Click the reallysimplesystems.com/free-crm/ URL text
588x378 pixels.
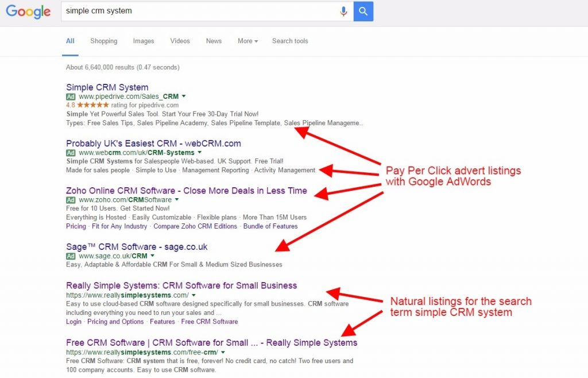pyautogui.click(x=142, y=353)
